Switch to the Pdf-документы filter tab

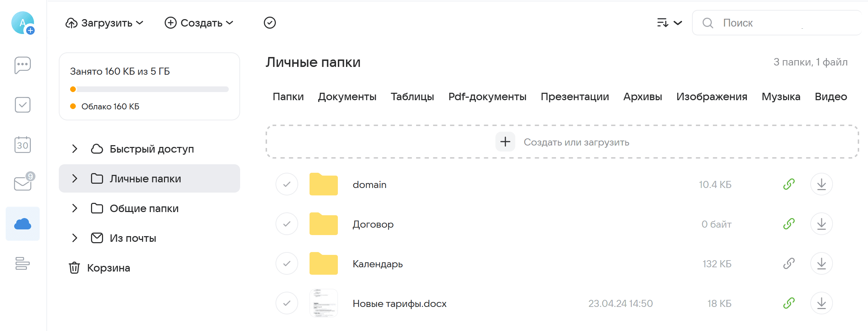tap(487, 96)
